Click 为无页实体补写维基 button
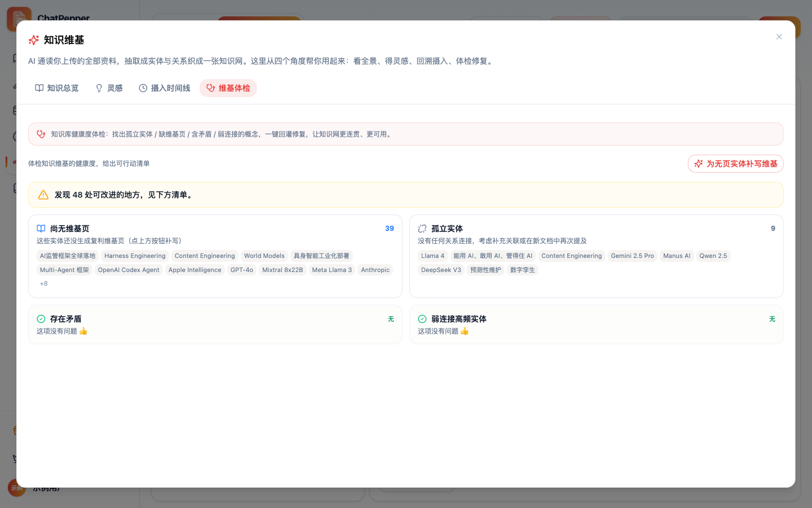The width and height of the screenshot is (812, 508). tap(735, 164)
